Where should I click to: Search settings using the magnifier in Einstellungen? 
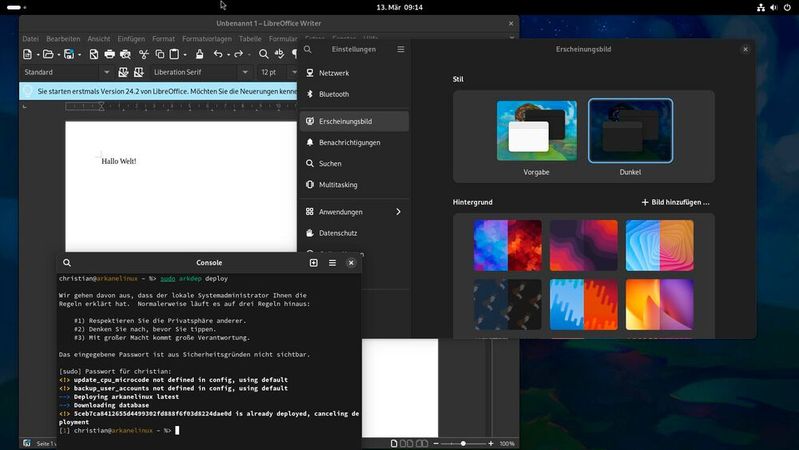(308, 49)
